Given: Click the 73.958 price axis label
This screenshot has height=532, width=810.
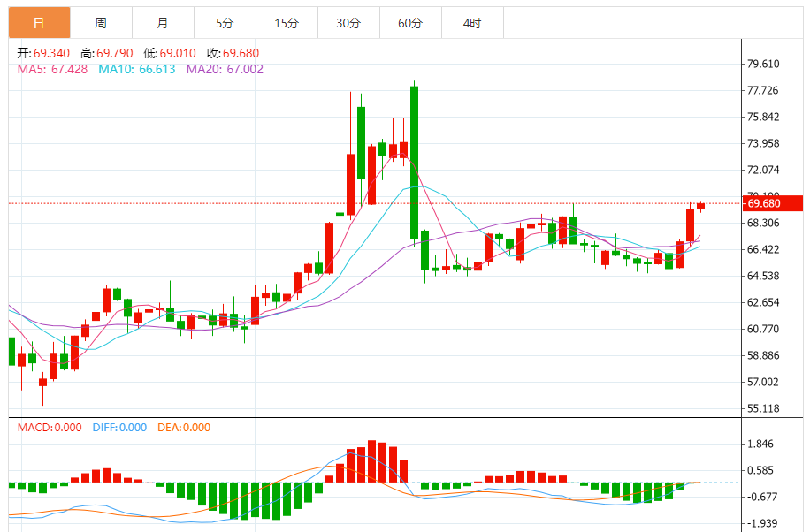Looking at the screenshot, I should point(763,143).
